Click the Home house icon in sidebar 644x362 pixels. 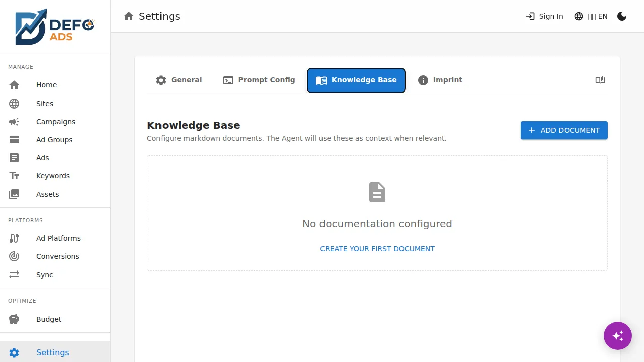click(14, 85)
